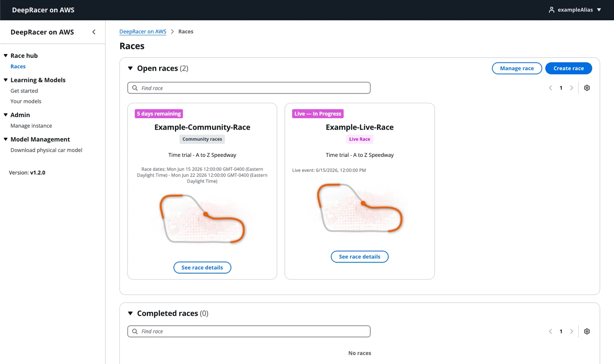The image size is (614, 364).
Task: Click Version v1.2.0 text
Action: [x=27, y=173]
